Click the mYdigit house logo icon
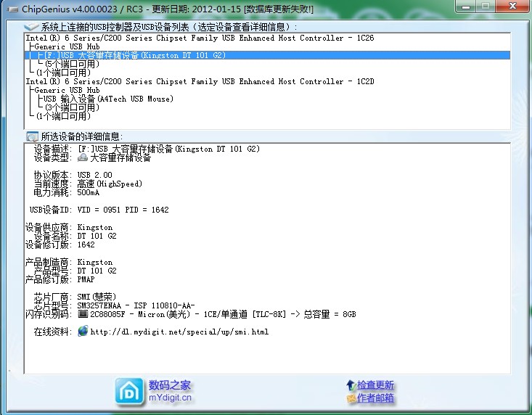Image resolution: width=532 pixels, height=415 pixels. pos(129,392)
